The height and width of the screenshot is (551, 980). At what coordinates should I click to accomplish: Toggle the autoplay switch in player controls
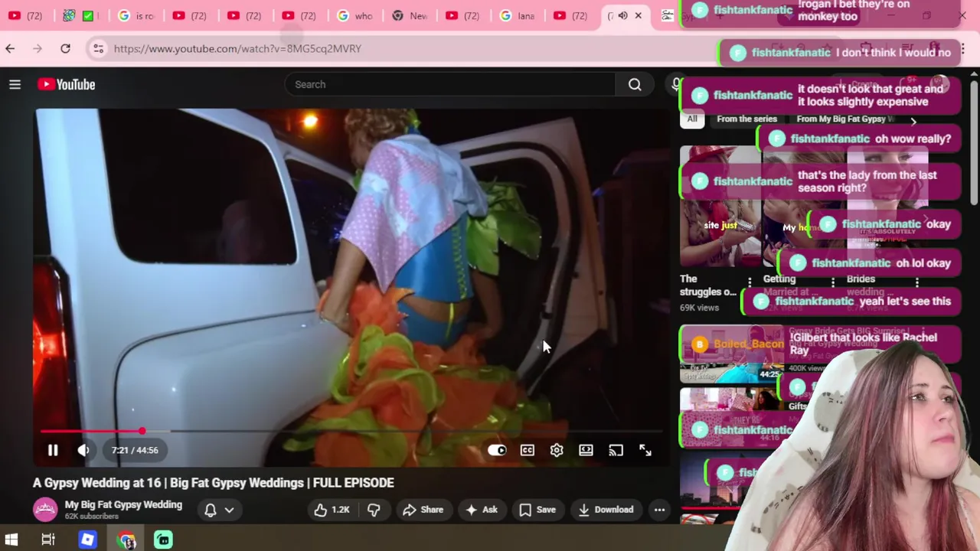point(497,450)
